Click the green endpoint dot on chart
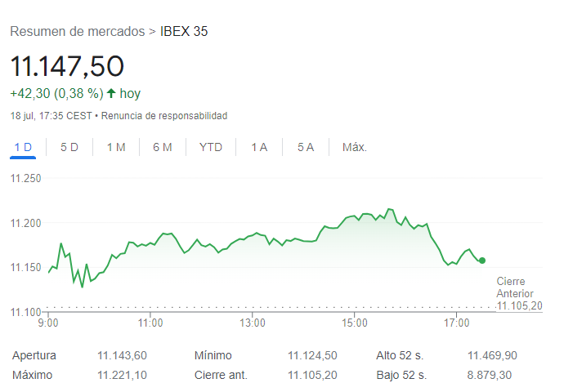This screenshot has height=392, width=564. coord(482,261)
